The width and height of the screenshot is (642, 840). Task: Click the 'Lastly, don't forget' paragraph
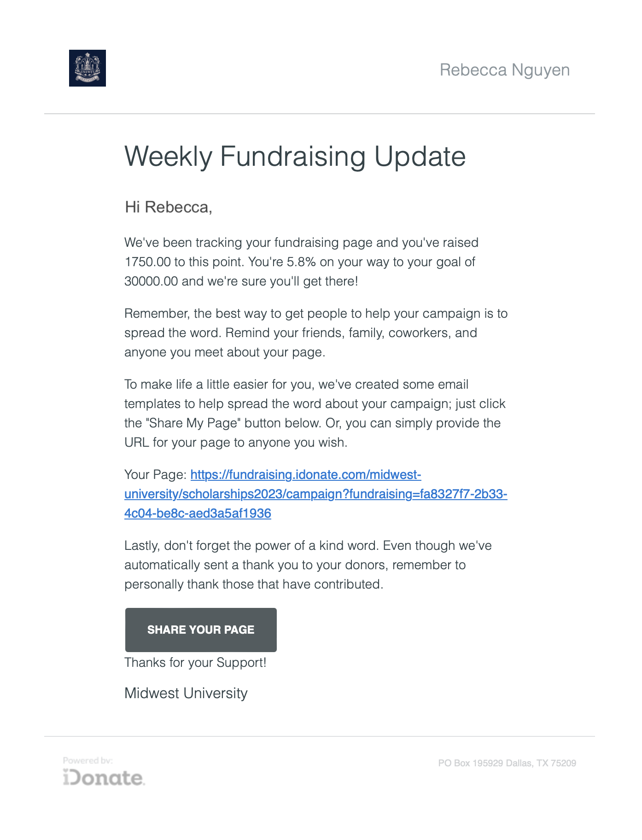tap(308, 565)
